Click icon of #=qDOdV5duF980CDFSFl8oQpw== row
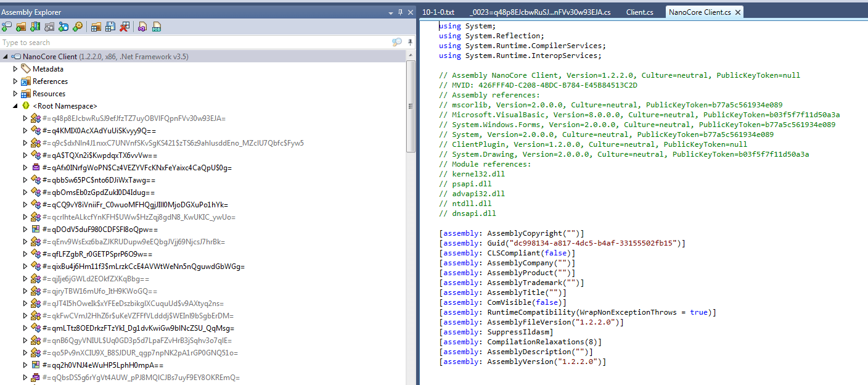This screenshot has width=868, height=385. click(x=36, y=229)
